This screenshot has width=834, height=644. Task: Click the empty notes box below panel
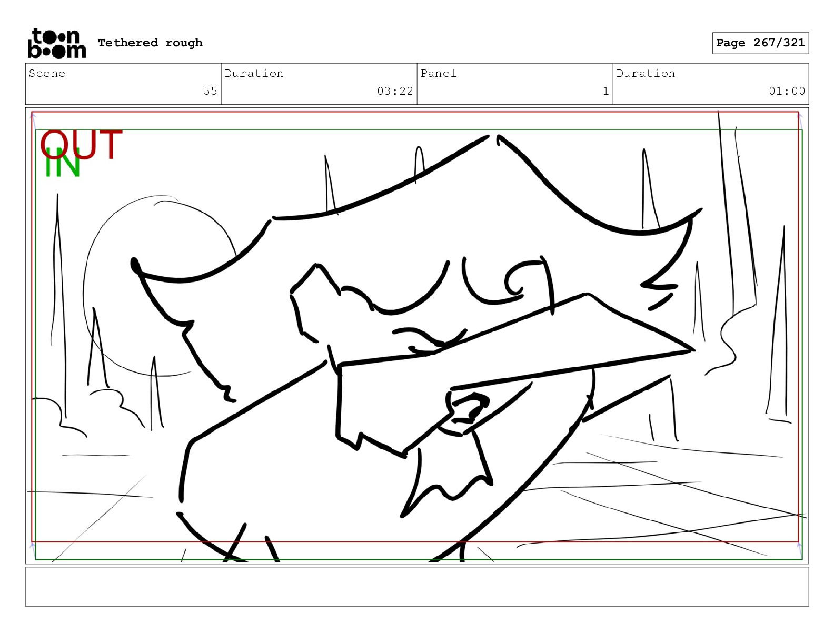point(417,587)
